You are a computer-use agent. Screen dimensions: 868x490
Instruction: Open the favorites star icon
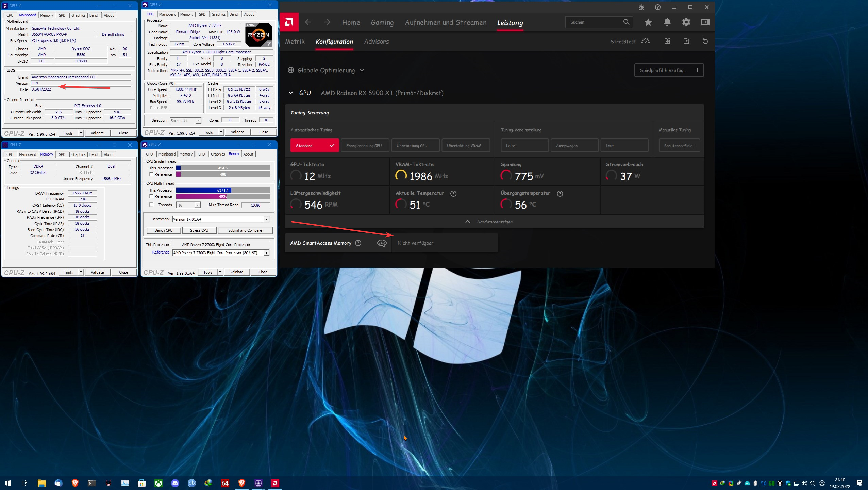pos(648,22)
